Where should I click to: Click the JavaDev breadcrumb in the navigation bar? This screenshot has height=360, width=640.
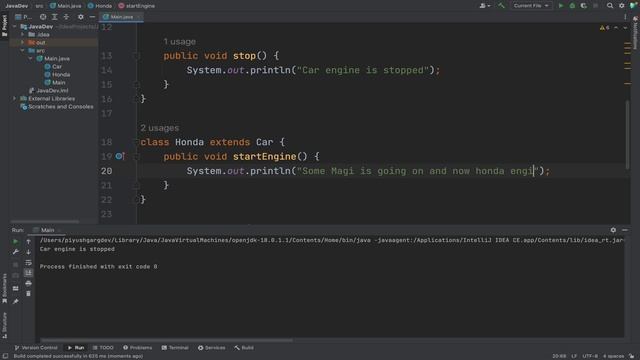pyautogui.click(x=16, y=6)
